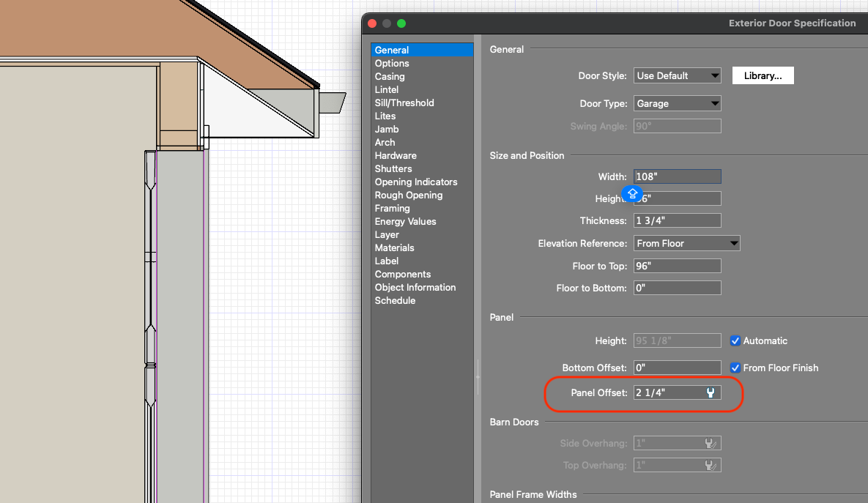The image size is (868, 503).
Task: Click the green zoom window button
Action: tap(401, 23)
